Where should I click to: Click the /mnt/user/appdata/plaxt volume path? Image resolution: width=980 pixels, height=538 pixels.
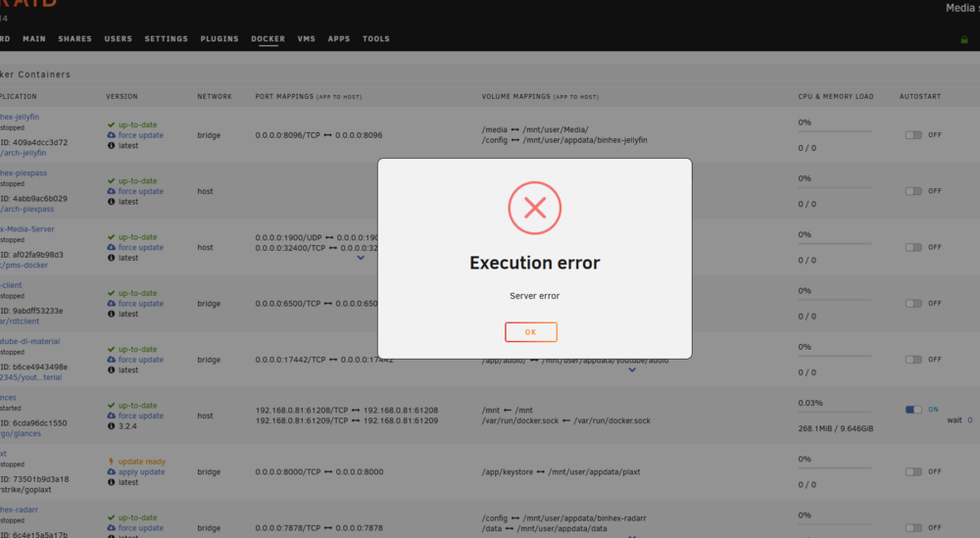594,471
